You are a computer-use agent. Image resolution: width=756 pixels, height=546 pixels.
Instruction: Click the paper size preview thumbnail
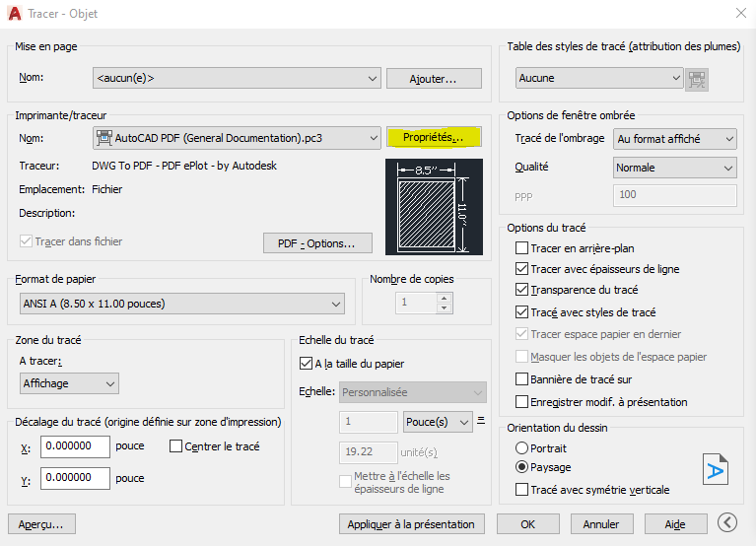click(x=434, y=207)
